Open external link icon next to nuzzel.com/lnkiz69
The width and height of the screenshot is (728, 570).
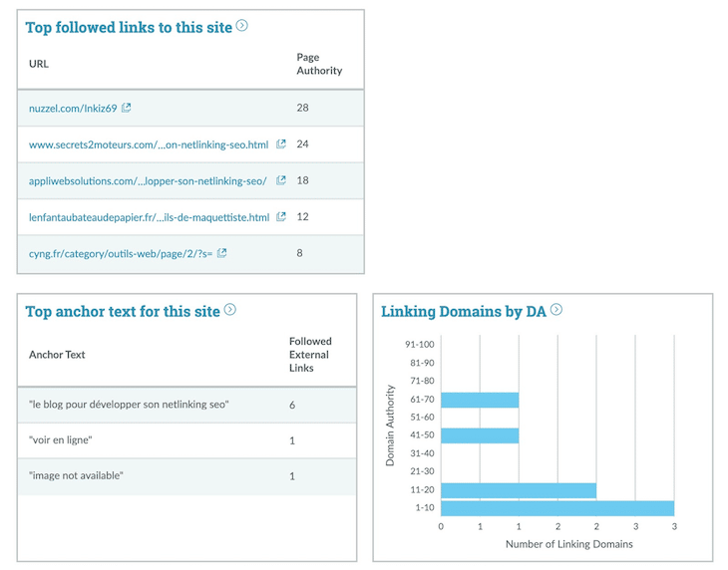pos(127,108)
